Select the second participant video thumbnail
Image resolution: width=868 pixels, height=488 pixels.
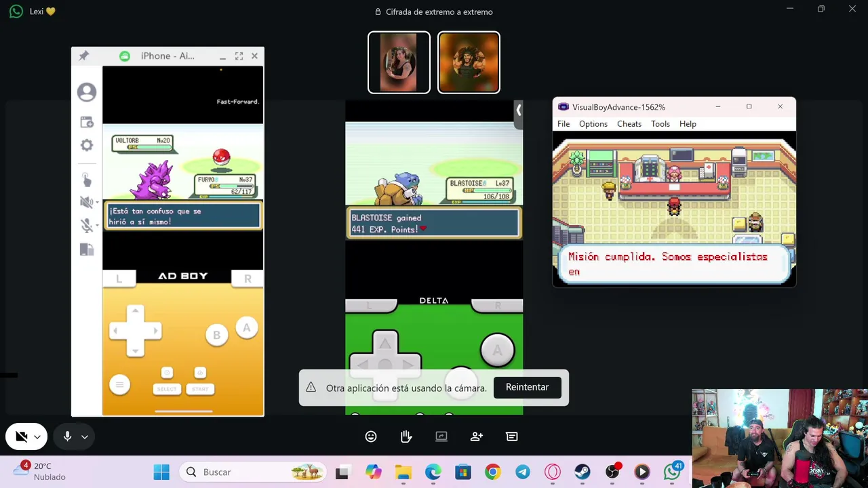pos(469,62)
